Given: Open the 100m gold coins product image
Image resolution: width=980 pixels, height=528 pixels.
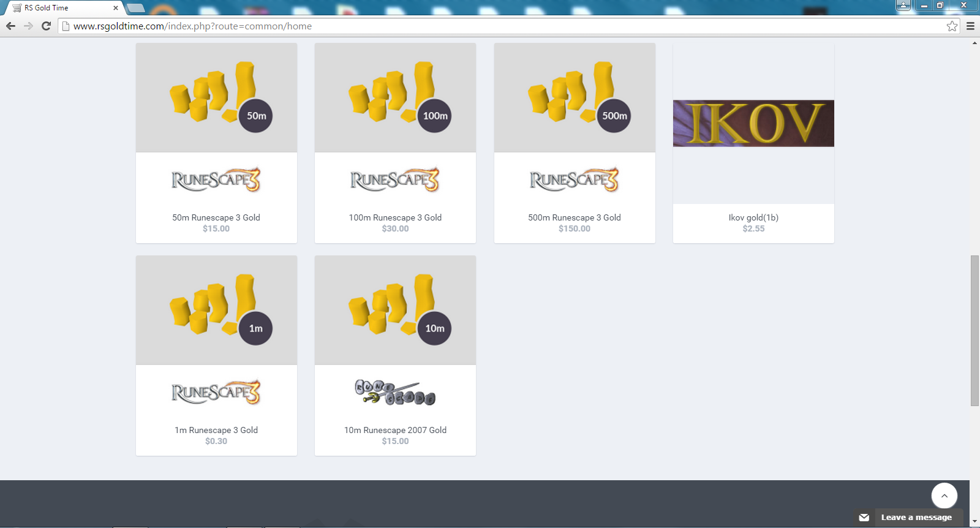Looking at the screenshot, I should click(x=395, y=97).
